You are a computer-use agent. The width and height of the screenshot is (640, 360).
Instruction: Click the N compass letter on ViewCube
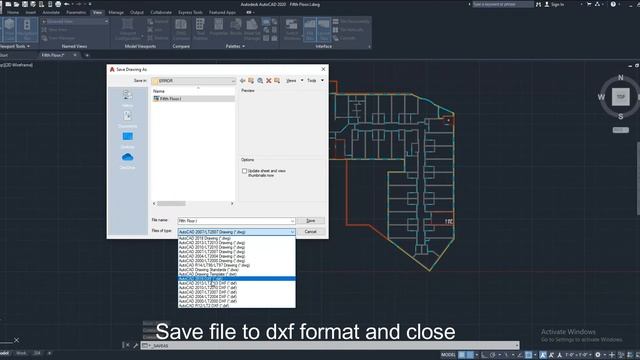[x=620, y=78]
